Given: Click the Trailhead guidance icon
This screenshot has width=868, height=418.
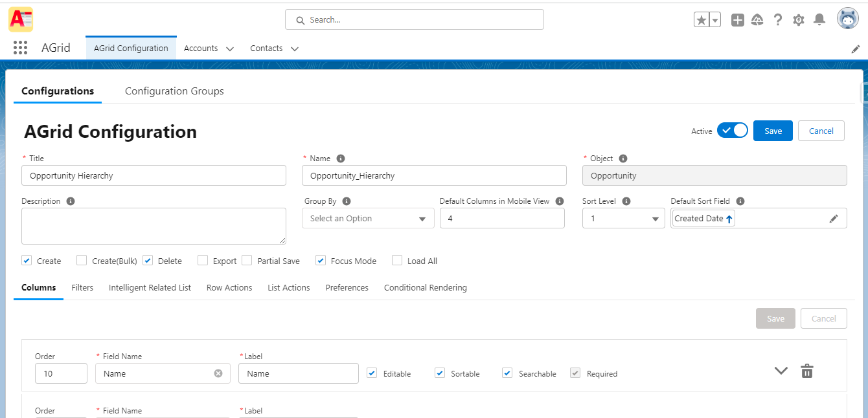Looking at the screenshot, I should (757, 20).
